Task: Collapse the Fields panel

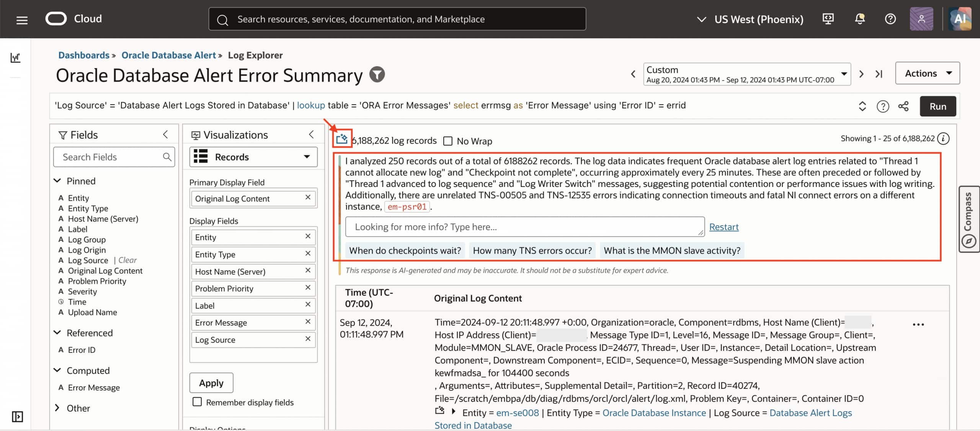Action: pos(165,134)
